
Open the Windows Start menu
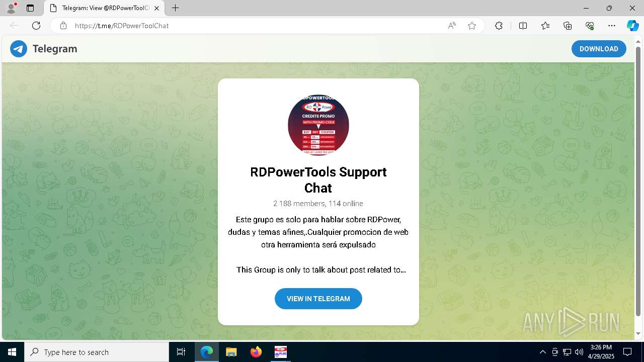point(12,352)
